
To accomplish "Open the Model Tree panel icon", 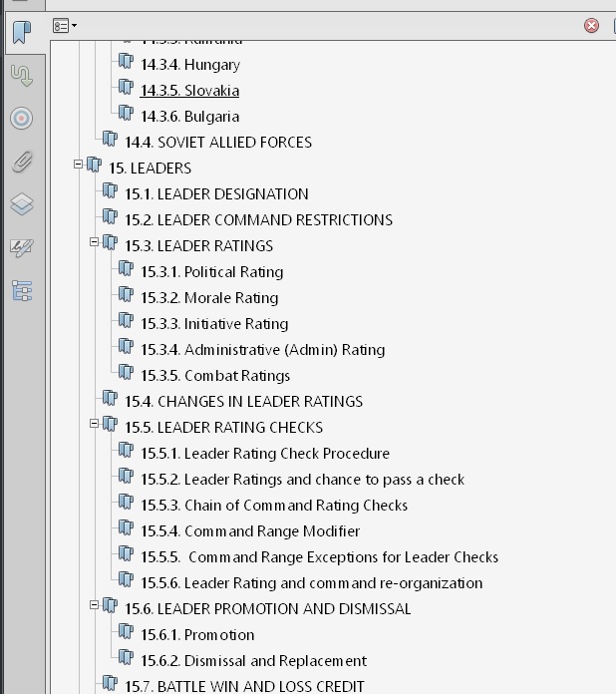I will 22,291.
